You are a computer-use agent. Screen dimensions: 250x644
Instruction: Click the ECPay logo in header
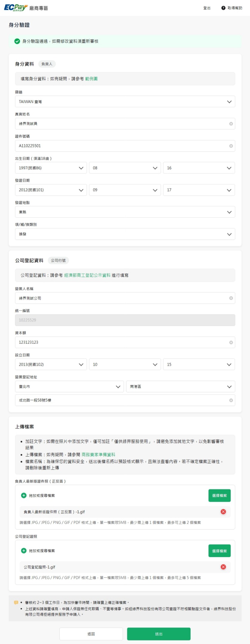pyautogui.click(x=16, y=8)
